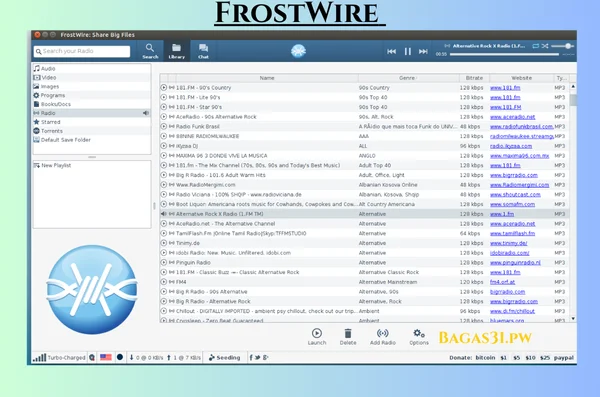This screenshot has height=397, width=600.
Task: Click the playback progress bar
Action: click(504, 54)
